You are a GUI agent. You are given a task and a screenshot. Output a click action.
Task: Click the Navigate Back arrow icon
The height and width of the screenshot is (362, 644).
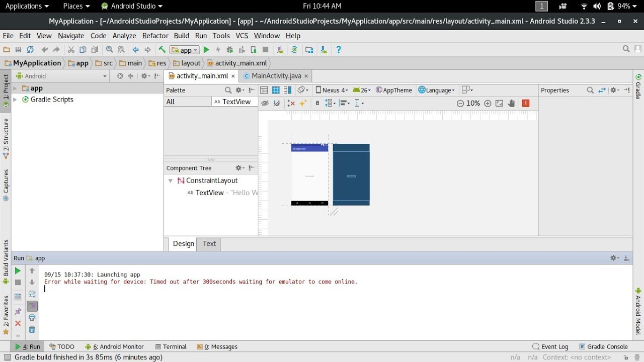[x=135, y=50]
